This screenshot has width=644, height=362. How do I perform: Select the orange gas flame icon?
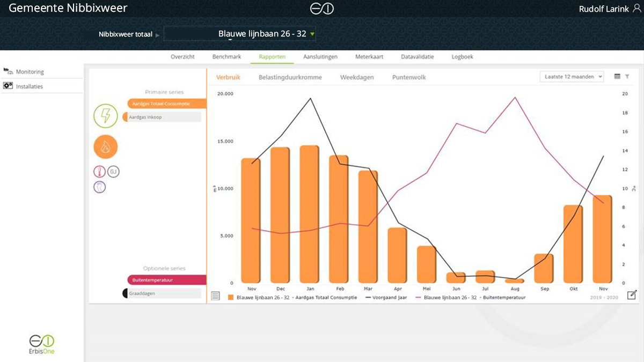(106, 147)
